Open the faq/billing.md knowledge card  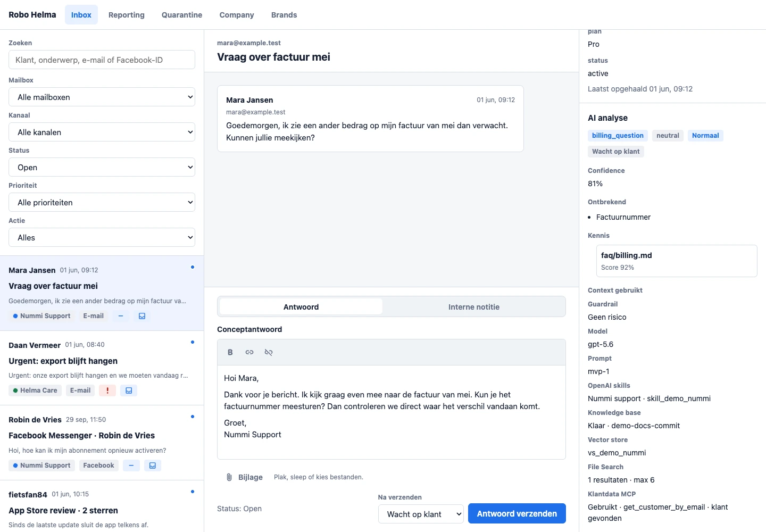pos(677,261)
